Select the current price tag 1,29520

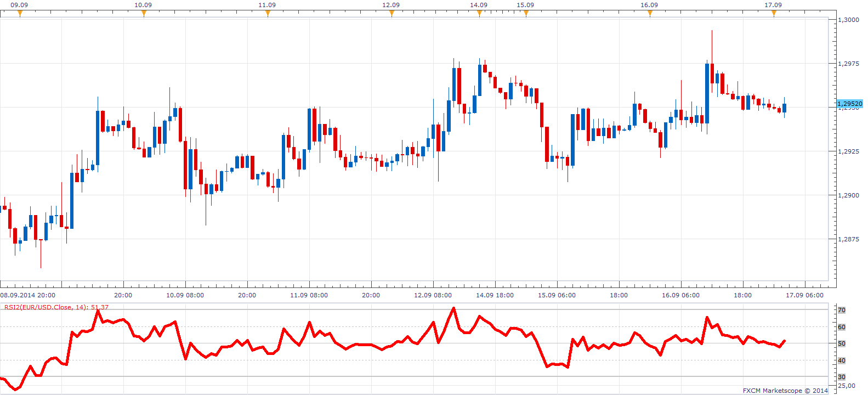pos(850,104)
